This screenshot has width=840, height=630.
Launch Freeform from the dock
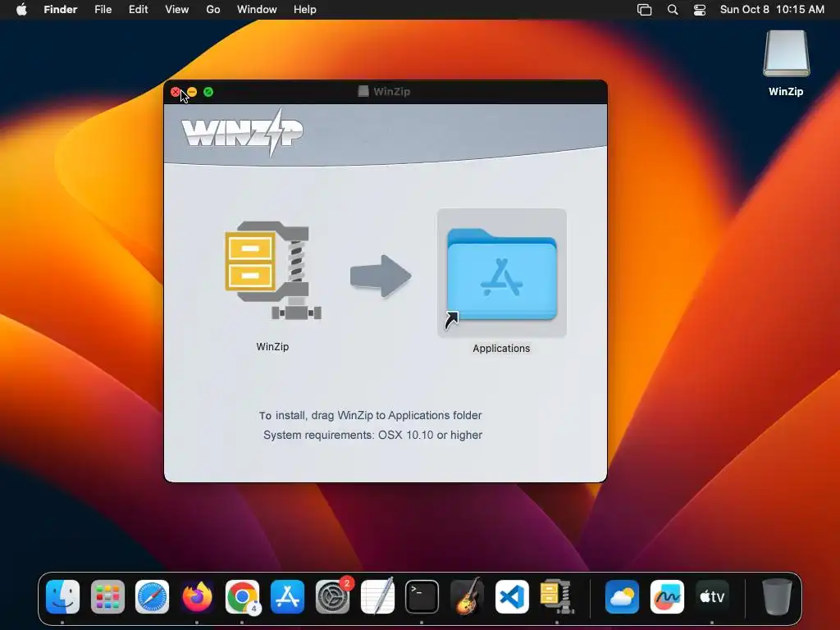pyautogui.click(x=667, y=596)
